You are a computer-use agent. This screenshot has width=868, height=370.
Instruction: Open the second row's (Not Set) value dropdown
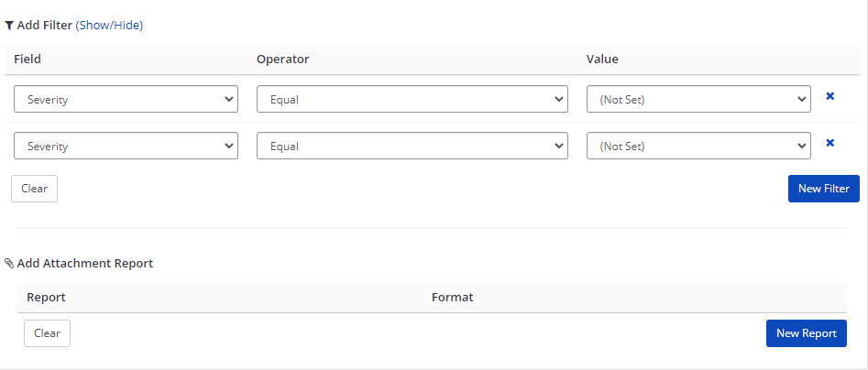click(x=698, y=146)
